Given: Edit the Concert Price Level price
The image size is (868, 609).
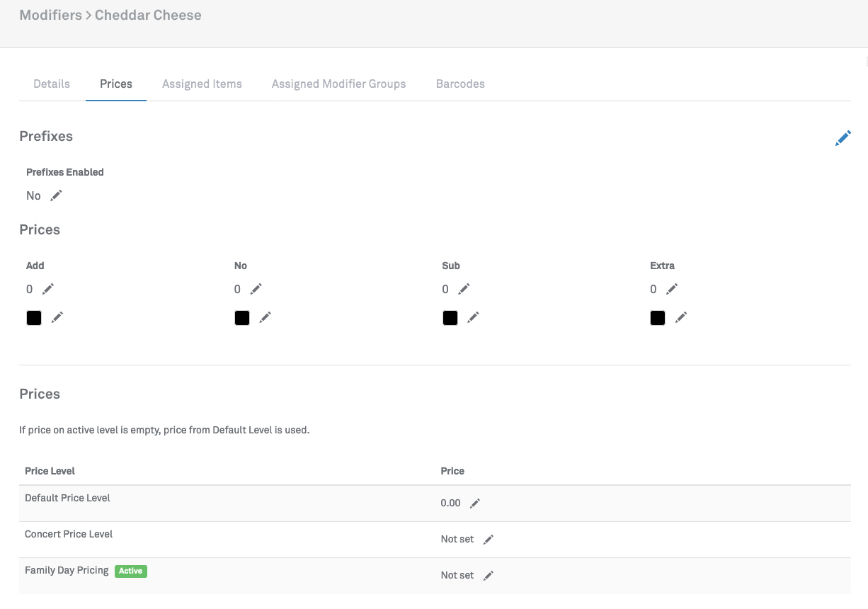Looking at the screenshot, I should click(488, 540).
